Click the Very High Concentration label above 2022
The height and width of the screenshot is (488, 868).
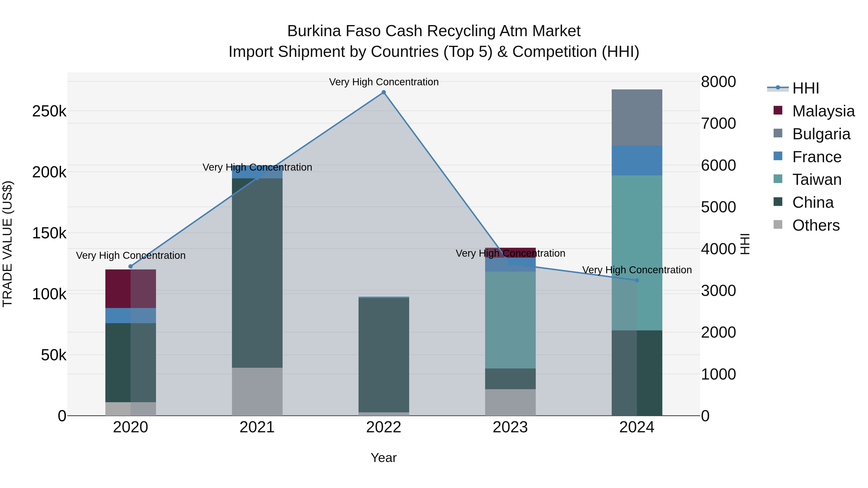coord(384,82)
